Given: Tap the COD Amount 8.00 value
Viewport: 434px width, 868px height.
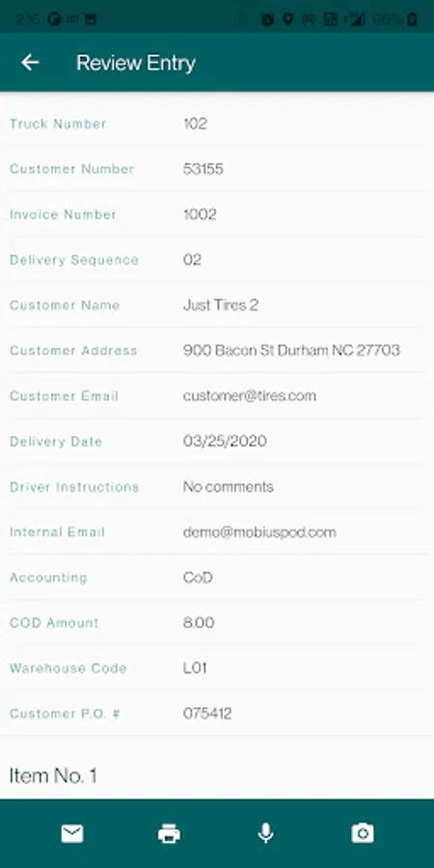Looking at the screenshot, I should [x=199, y=623].
